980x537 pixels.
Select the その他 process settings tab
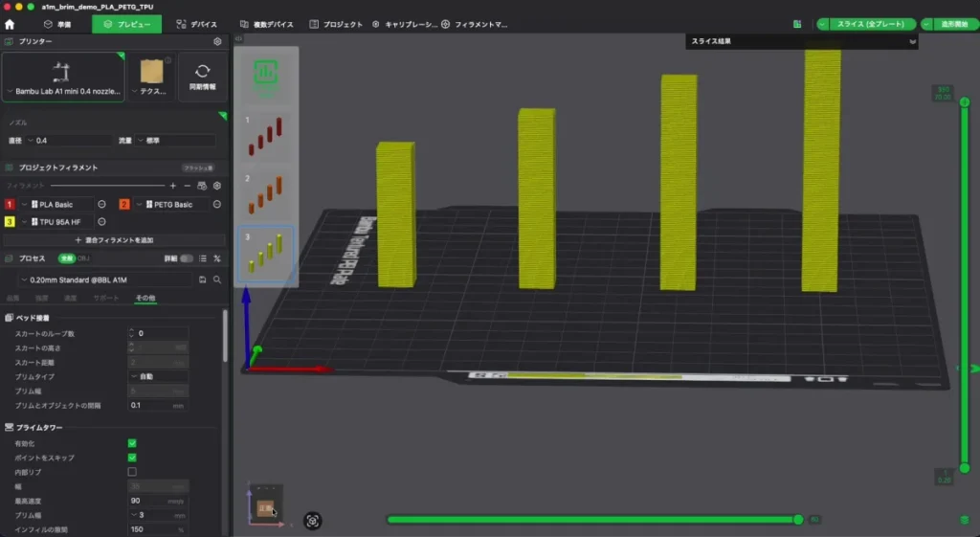click(x=145, y=299)
